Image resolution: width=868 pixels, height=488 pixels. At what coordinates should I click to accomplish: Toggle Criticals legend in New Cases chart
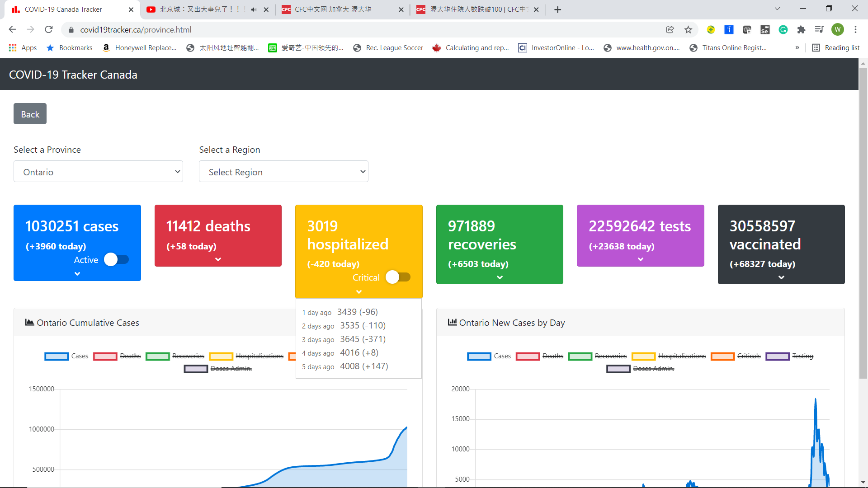(x=736, y=356)
